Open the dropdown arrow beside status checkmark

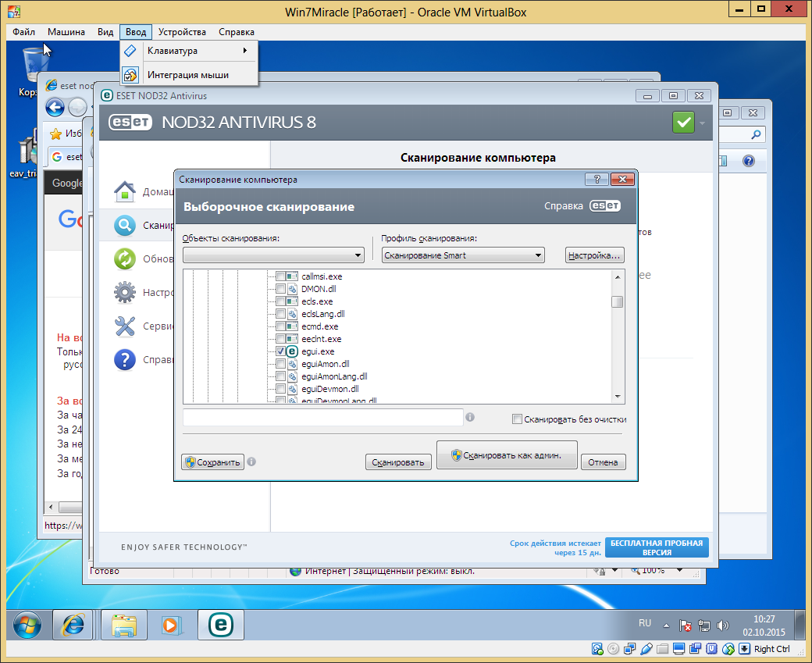point(702,123)
